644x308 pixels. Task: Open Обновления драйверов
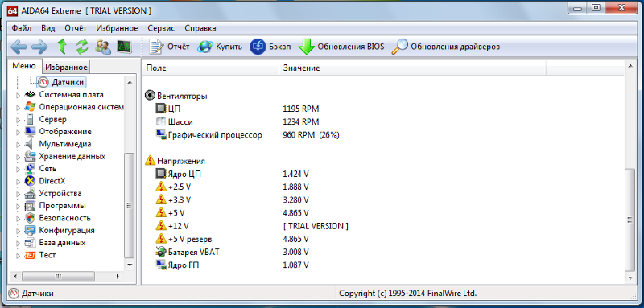pyautogui.click(x=446, y=47)
